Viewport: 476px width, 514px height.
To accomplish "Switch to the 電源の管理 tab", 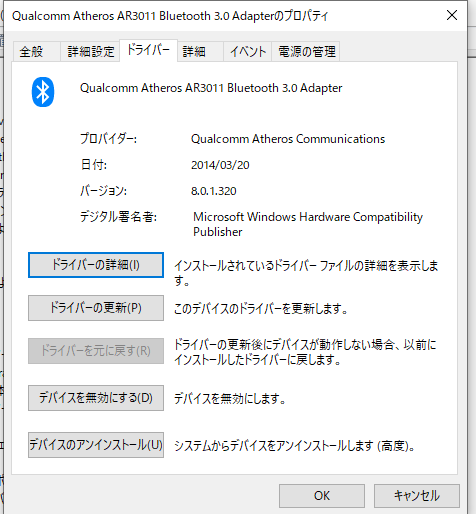I will pos(306,52).
